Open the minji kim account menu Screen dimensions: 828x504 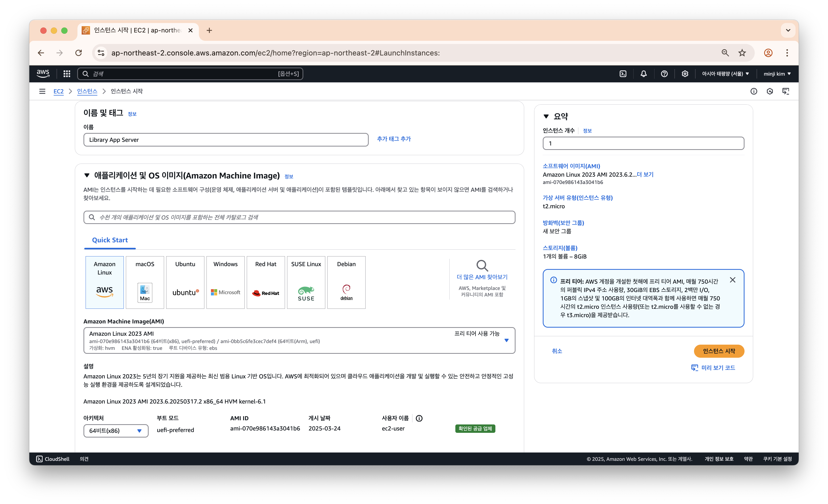click(777, 74)
